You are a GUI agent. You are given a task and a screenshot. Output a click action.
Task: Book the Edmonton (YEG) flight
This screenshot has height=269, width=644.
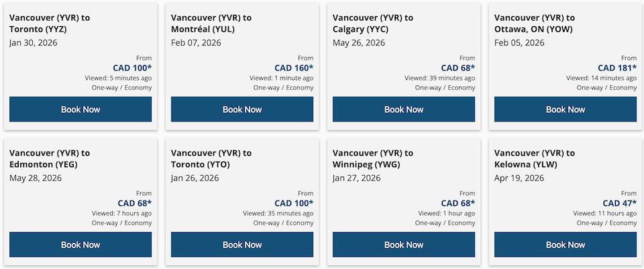pos(80,245)
